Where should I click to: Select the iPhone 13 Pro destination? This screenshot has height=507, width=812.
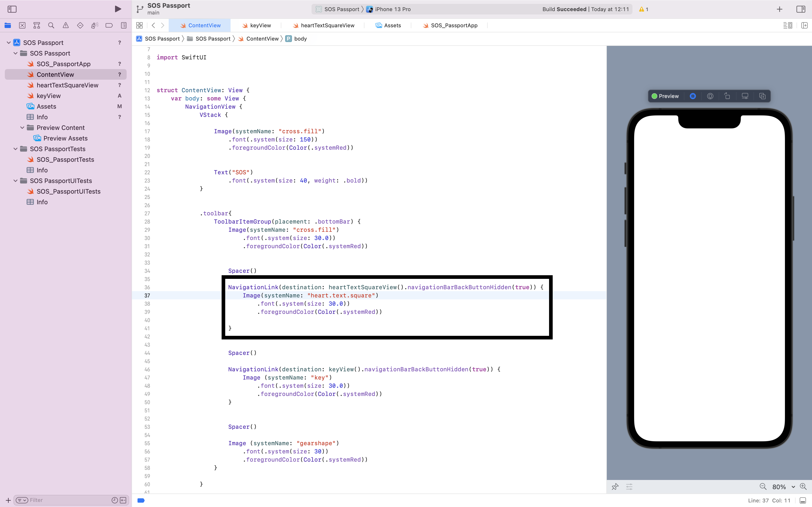pos(392,9)
